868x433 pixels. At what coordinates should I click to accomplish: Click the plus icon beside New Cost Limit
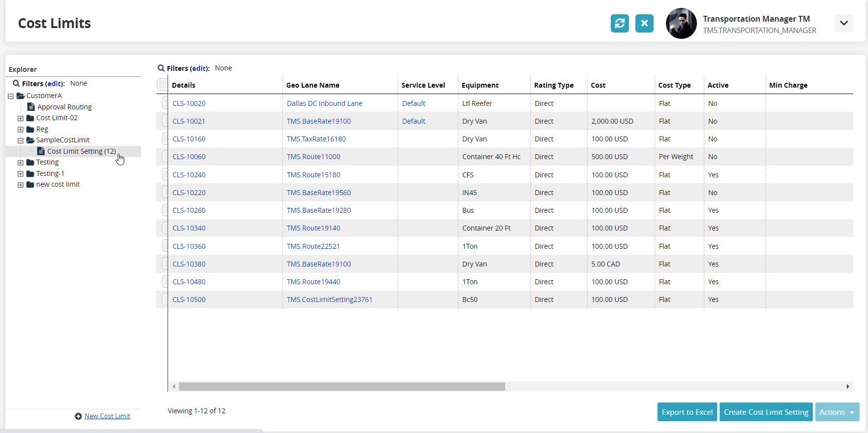click(78, 416)
